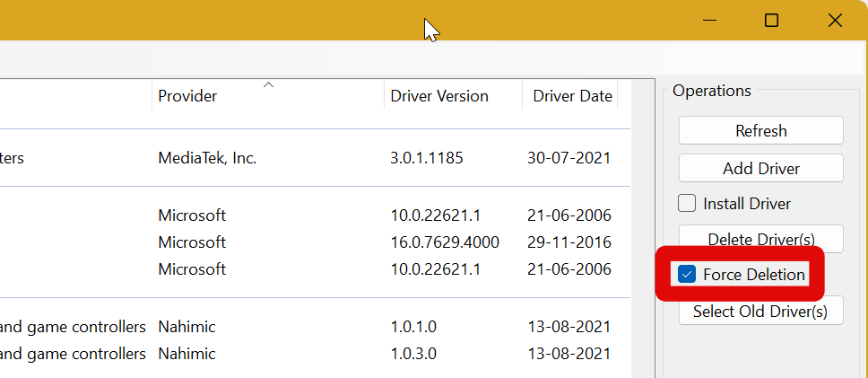Viewport: 868px width, 378px height.
Task: Click Delete Driver(s) in Operations
Action: tap(760, 239)
